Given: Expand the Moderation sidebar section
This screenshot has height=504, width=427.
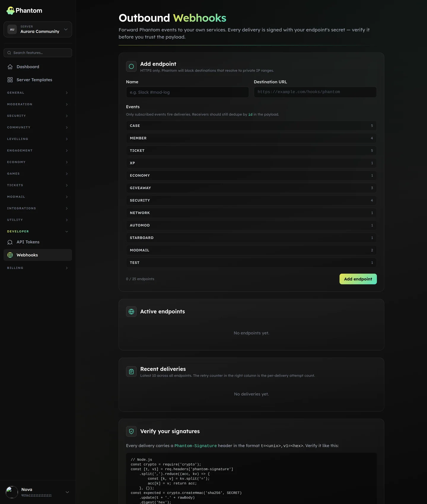Looking at the screenshot, I should pos(38,104).
